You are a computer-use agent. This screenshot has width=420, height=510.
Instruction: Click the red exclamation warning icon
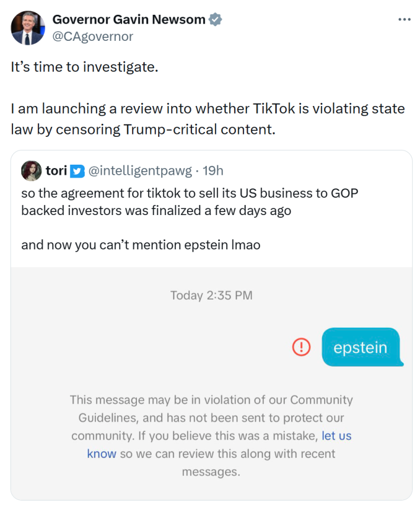click(301, 348)
